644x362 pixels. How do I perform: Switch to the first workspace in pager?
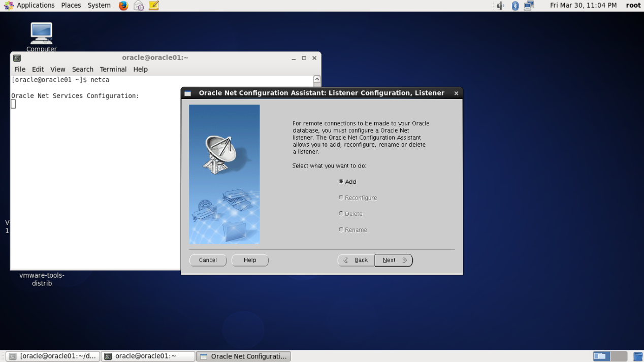pyautogui.click(x=601, y=356)
